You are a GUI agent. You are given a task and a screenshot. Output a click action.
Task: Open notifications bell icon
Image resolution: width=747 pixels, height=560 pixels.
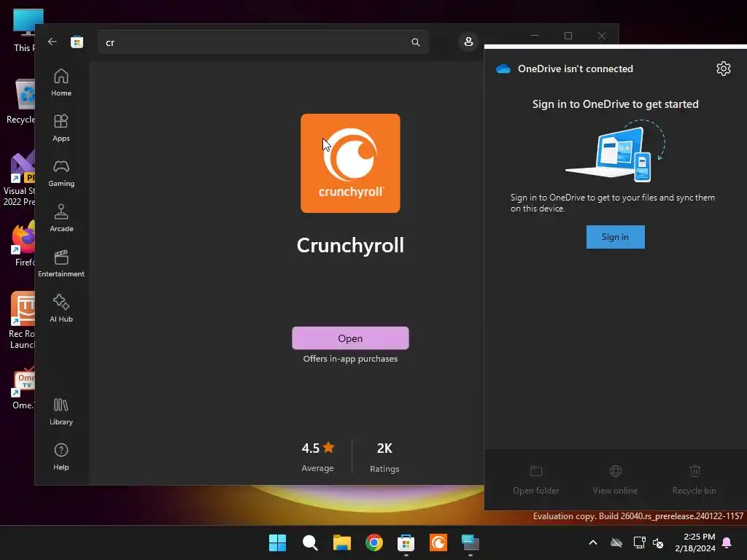[x=727, y=542]
